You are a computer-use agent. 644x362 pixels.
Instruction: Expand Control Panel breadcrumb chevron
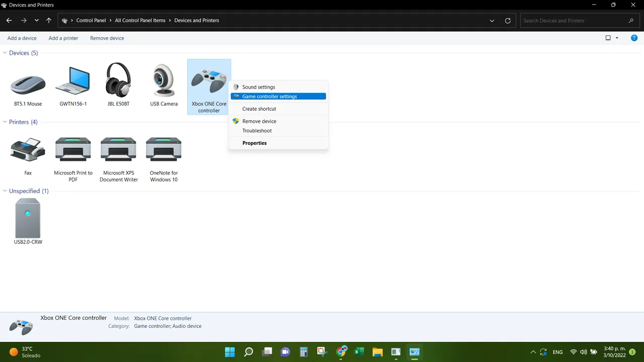111,21
